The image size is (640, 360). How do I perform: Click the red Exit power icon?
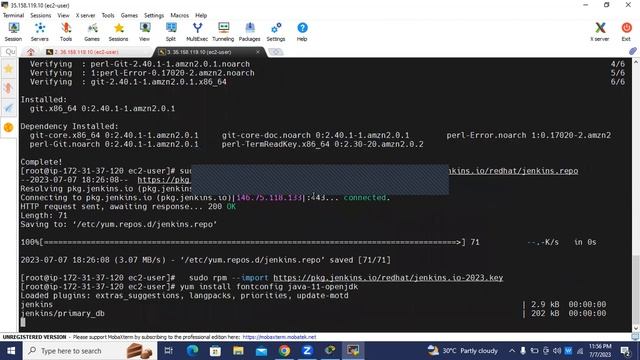coord(626,31)
